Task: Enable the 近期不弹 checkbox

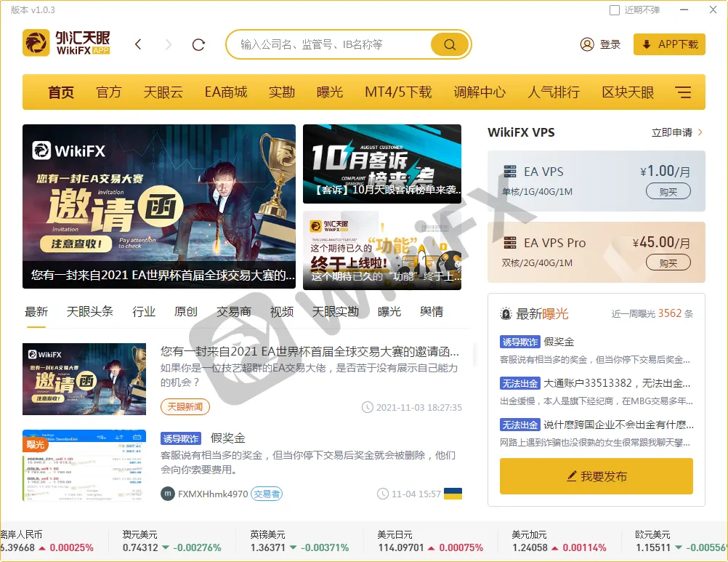Action: (614, 10)
